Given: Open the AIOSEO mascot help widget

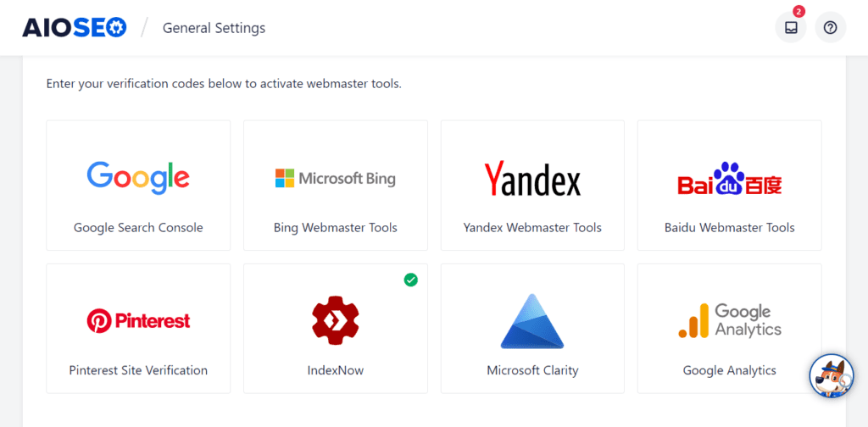Looking at the screenshot, I should coord(831,376).
